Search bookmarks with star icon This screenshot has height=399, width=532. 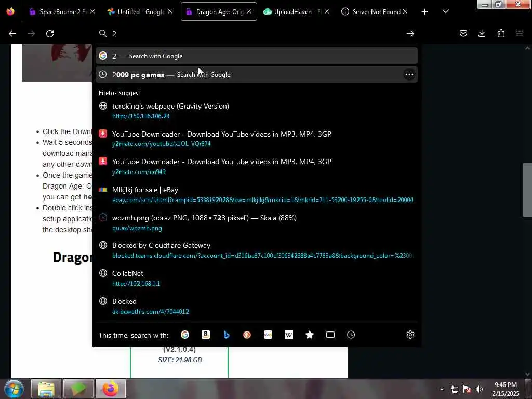[x=310, y=335]
